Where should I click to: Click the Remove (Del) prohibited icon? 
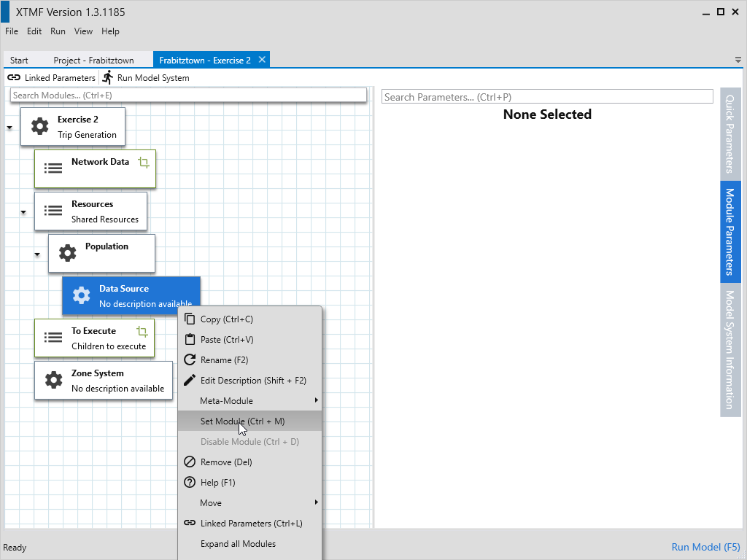190,462
